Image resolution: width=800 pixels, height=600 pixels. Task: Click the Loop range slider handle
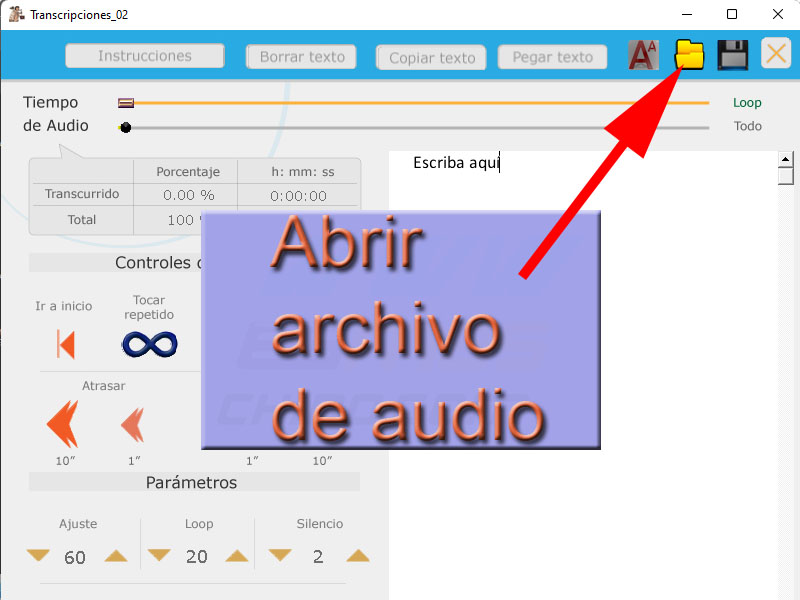(126, 103)
